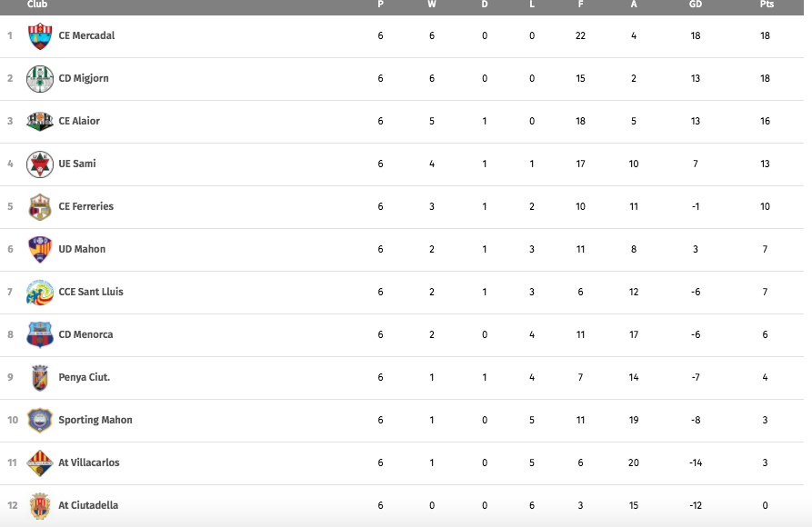Open the CCE Sant Lluis logo
This screenshot has width=812, height=527.
[x=40, y=292]
